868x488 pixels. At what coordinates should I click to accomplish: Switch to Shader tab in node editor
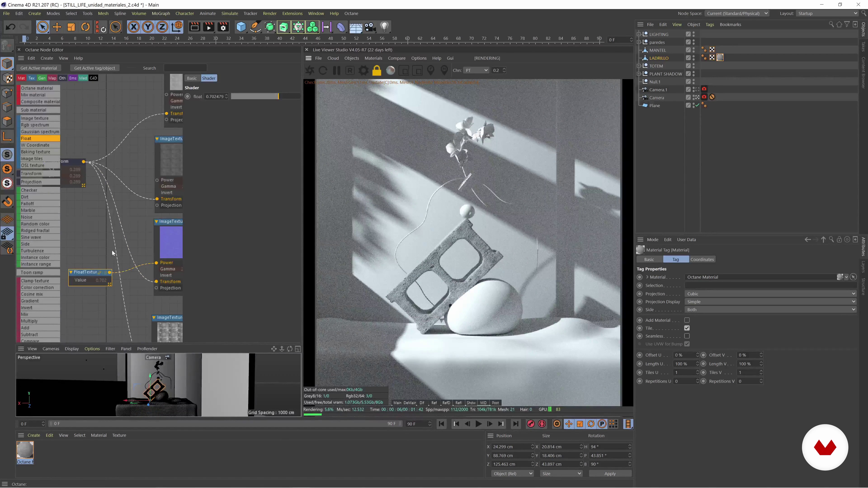click(x=209, y=78)
